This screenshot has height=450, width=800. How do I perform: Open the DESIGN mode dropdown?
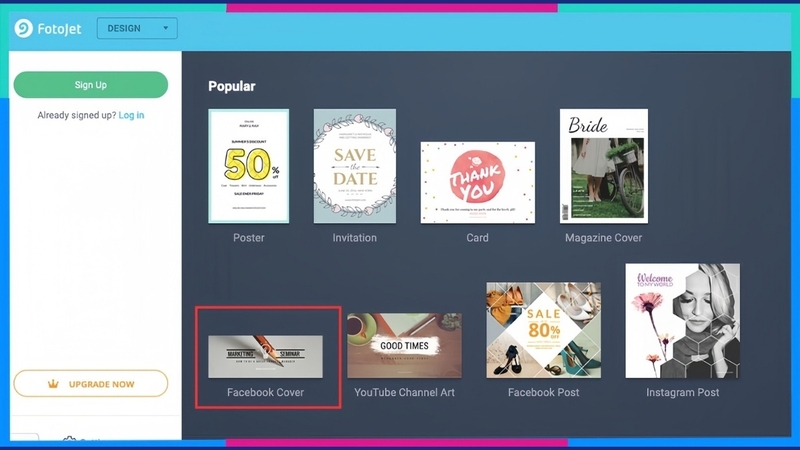137,29
